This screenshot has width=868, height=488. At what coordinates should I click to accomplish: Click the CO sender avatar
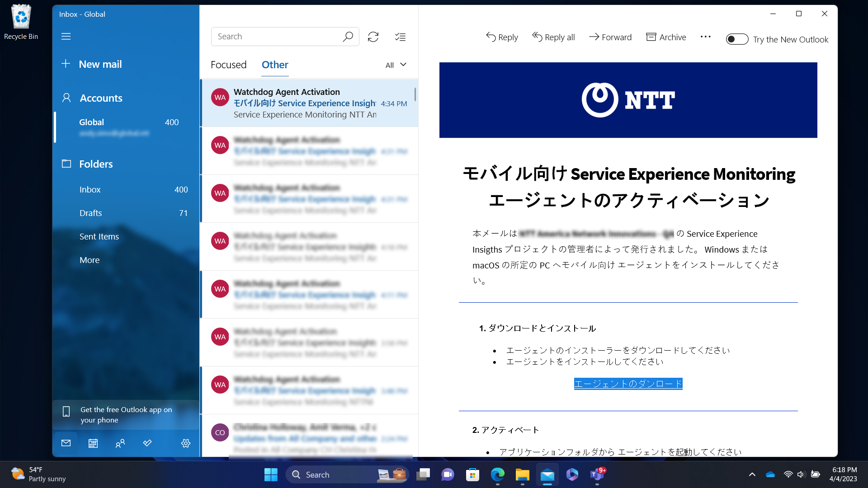(220, 432)
